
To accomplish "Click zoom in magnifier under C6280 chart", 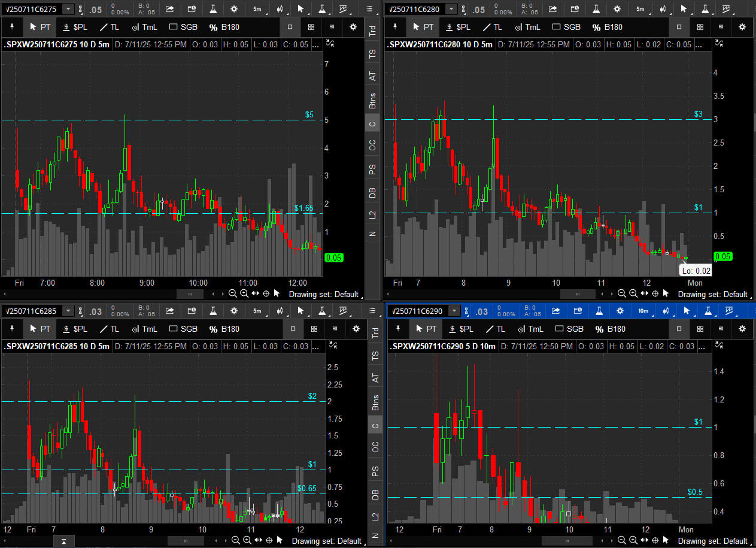I will [633, 293].
